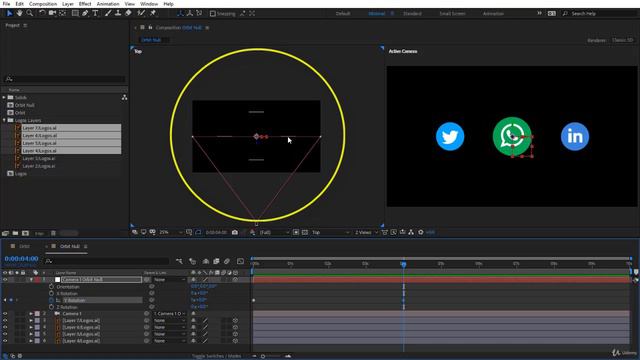Toggle hide shy layers icon
This screenshot has height=360, width=640.
[206, 261]
